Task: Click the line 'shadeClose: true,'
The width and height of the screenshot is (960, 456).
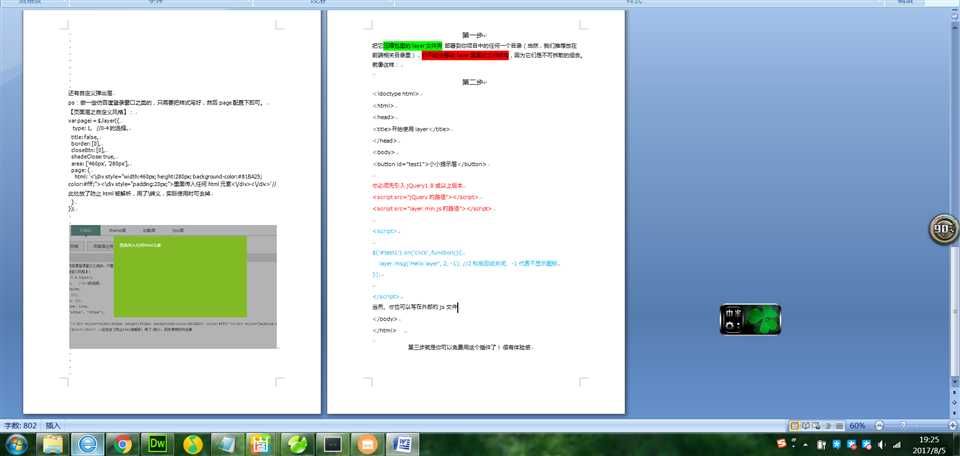Action: tap(92, 157)
